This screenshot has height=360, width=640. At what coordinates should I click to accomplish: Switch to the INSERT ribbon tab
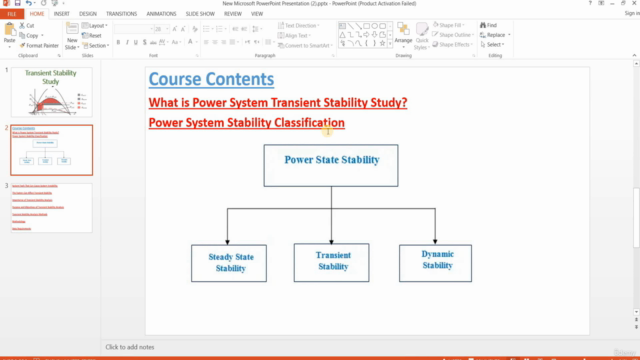(x=62, y=14)
